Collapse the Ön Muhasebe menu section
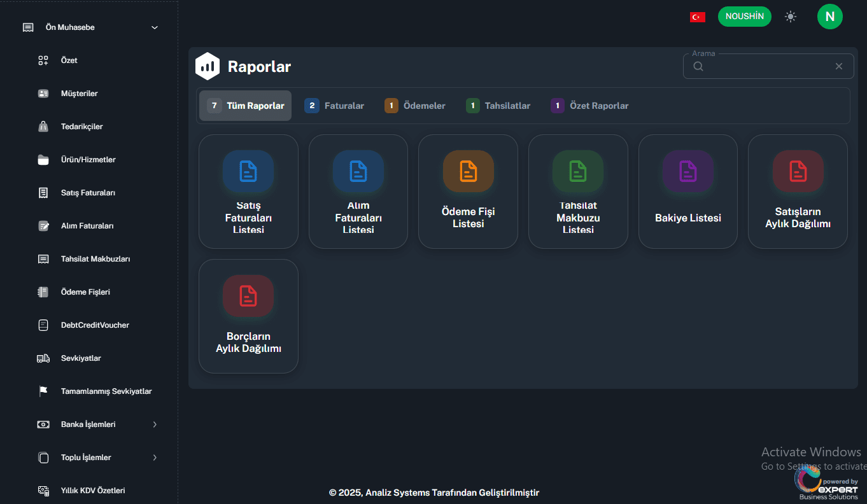This screenshot has height=504, width=867. [x=154, y=27]
